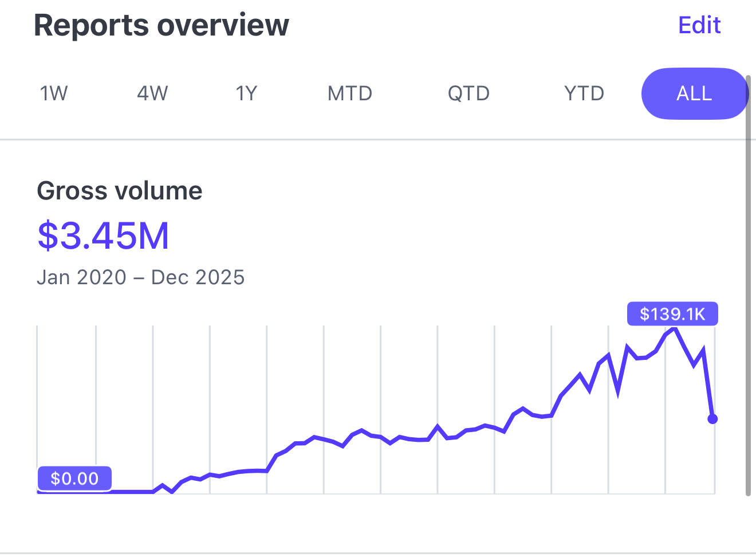Click the Reports overview title
The width and height of the screenshot is (756, 557).
tap(162, 25)
